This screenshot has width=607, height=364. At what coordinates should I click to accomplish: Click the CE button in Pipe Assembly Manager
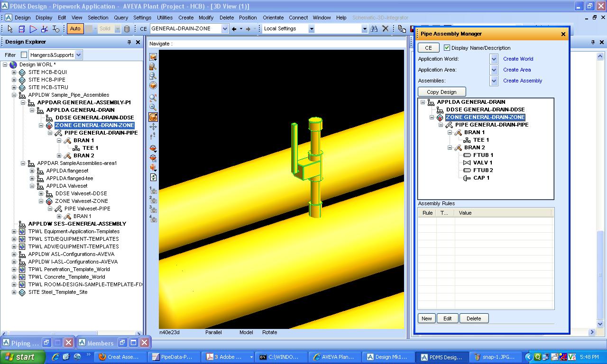pyautogui.click(x=428, y=48)
